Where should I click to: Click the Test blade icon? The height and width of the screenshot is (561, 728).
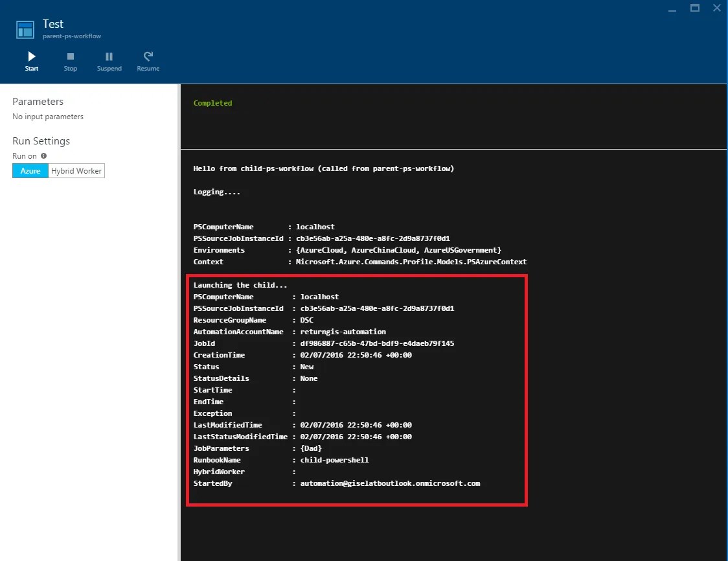tap(25, 30)
